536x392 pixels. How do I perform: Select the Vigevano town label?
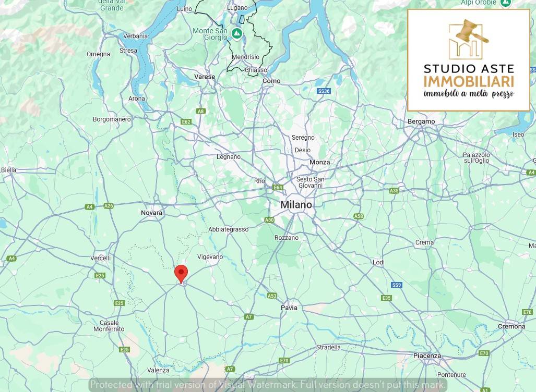210,256
